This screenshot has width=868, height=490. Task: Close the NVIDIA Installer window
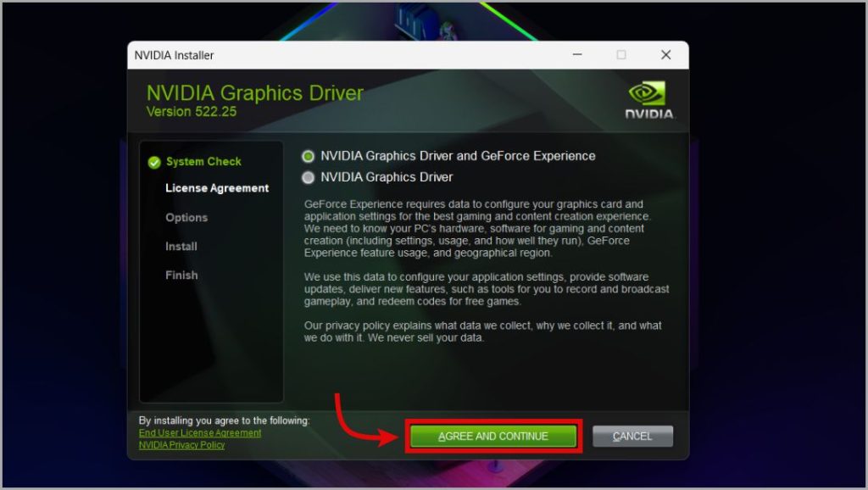(x=666, y=55)
